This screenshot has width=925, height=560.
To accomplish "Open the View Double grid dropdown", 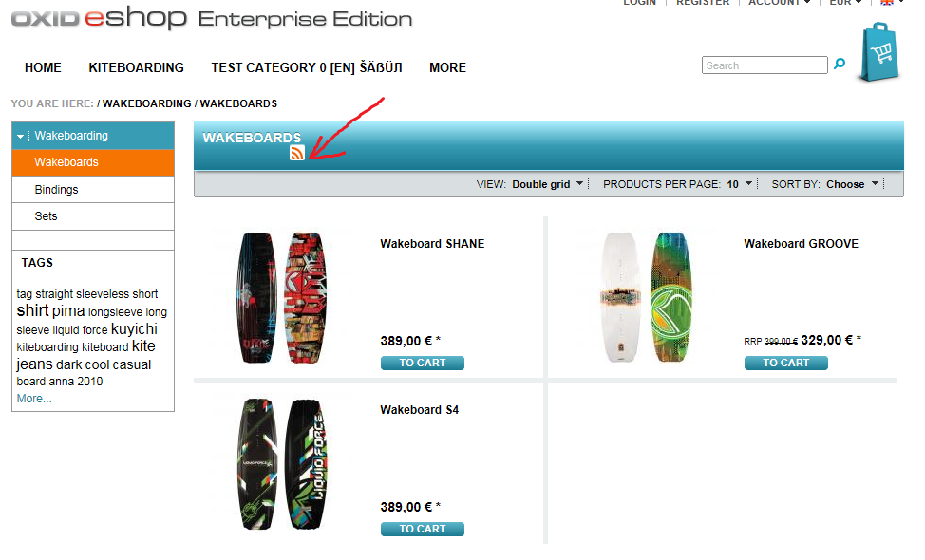I will [x=548, y=184].
